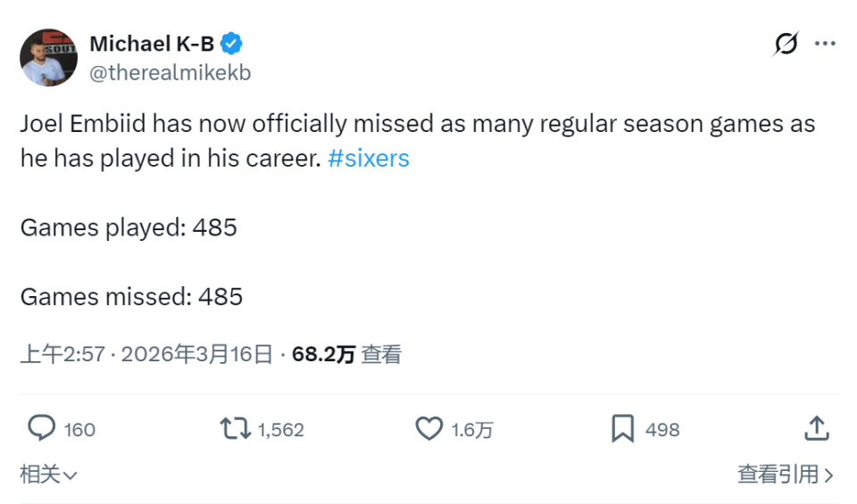Repost the tweet via retweet icon
857x504 pixels.
tap(235, 429)
